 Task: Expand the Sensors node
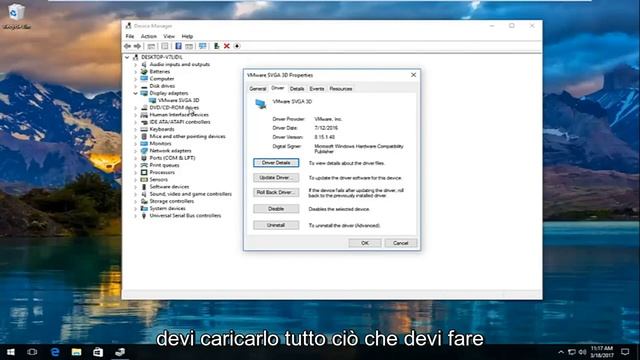coord(136,180)
